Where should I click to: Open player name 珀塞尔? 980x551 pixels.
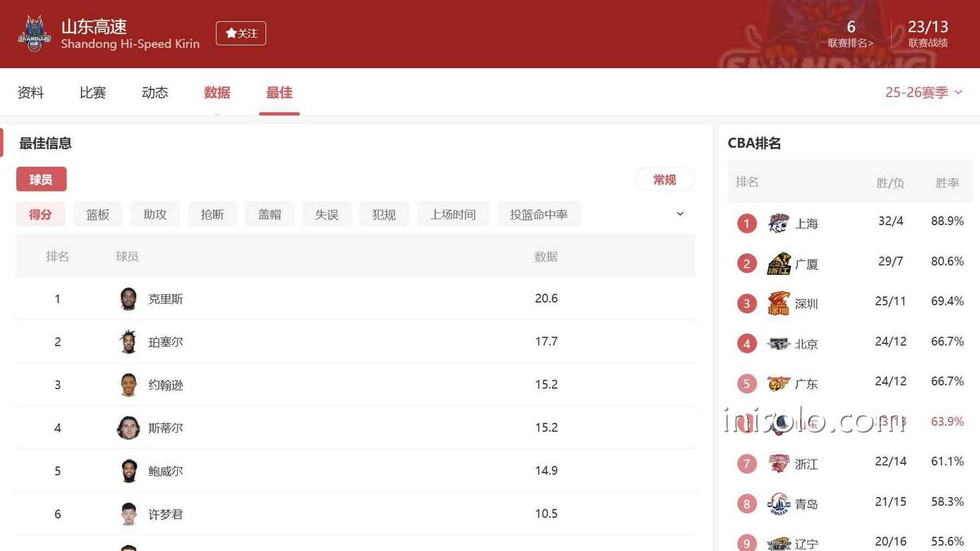pos(165,342)
